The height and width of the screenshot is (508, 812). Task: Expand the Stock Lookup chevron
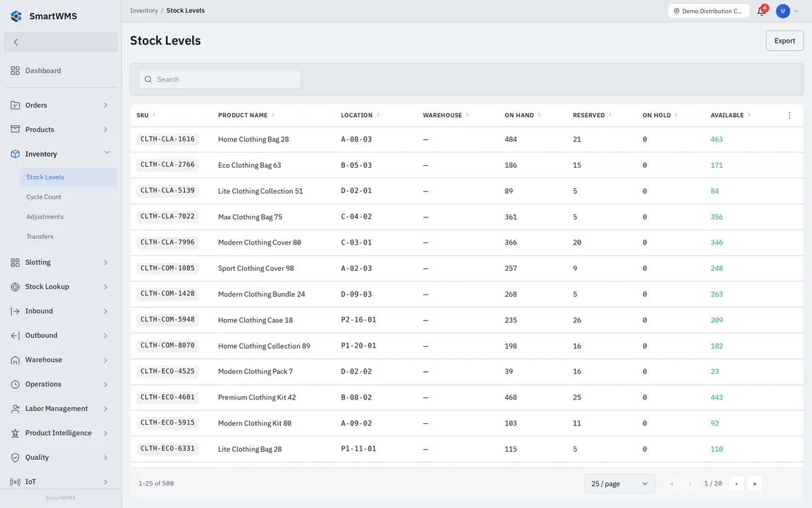click(106, 287)
